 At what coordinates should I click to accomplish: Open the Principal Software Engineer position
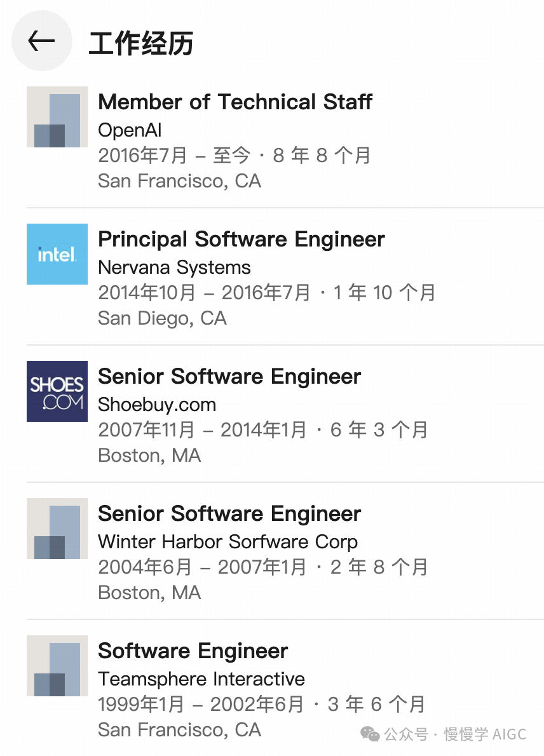click(x=241, y=240)
